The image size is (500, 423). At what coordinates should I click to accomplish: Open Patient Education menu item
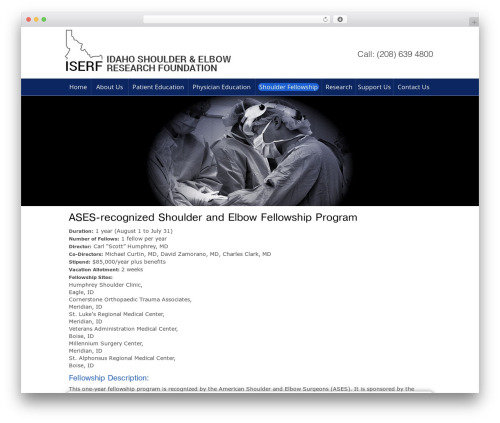(158, 87)
